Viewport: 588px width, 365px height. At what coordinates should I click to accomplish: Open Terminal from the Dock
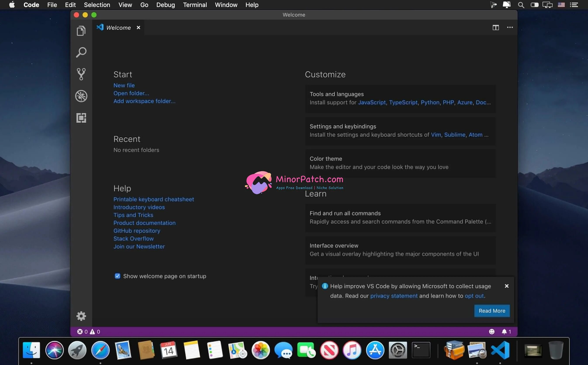tap(421, 350)
